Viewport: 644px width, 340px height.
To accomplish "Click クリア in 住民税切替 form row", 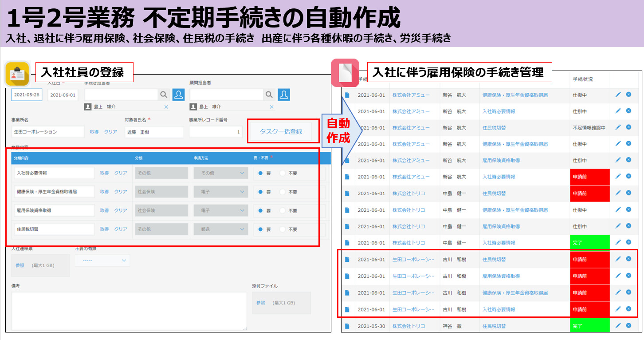I will [121, 229].
